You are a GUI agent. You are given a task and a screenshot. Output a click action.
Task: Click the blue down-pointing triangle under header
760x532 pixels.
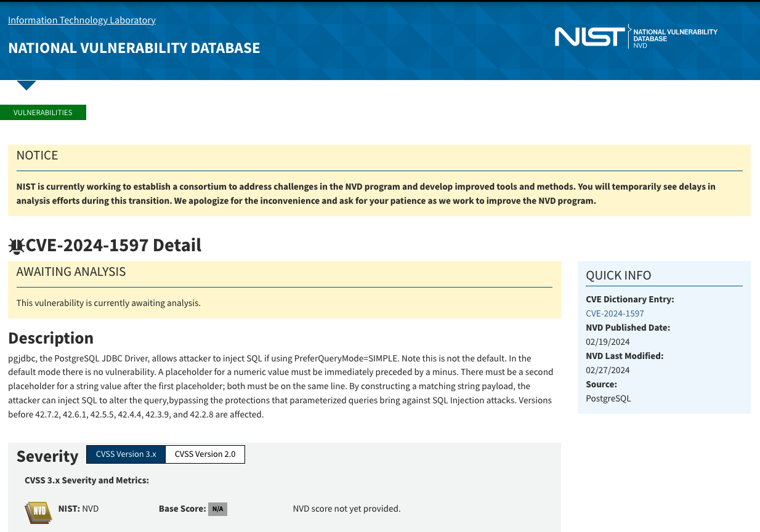pos(26,86)
